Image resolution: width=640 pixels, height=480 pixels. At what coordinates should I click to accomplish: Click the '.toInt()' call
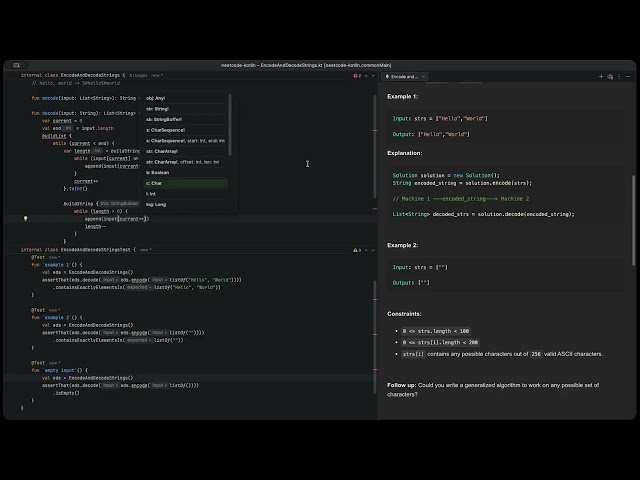click(x=76, y=189)
